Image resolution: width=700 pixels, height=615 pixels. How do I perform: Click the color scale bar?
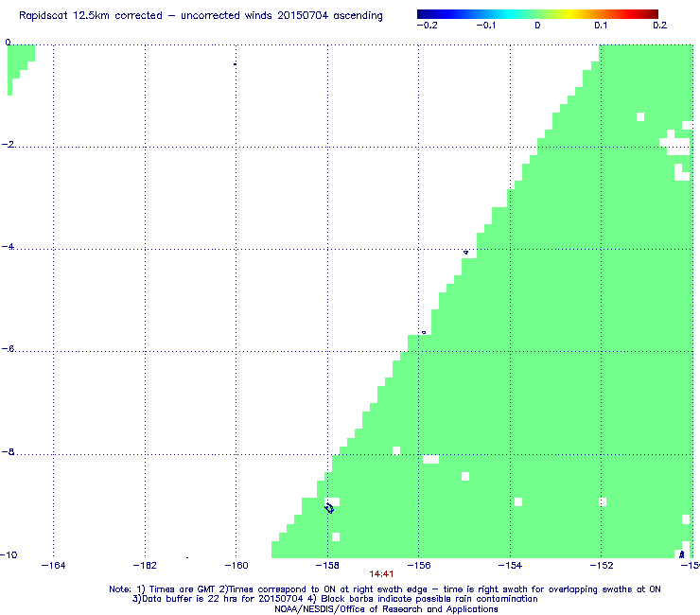pyautogui.click(x=537, y=14)
